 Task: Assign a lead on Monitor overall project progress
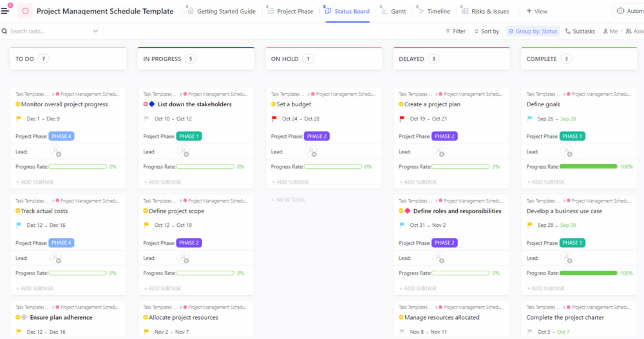click(55, 151)
